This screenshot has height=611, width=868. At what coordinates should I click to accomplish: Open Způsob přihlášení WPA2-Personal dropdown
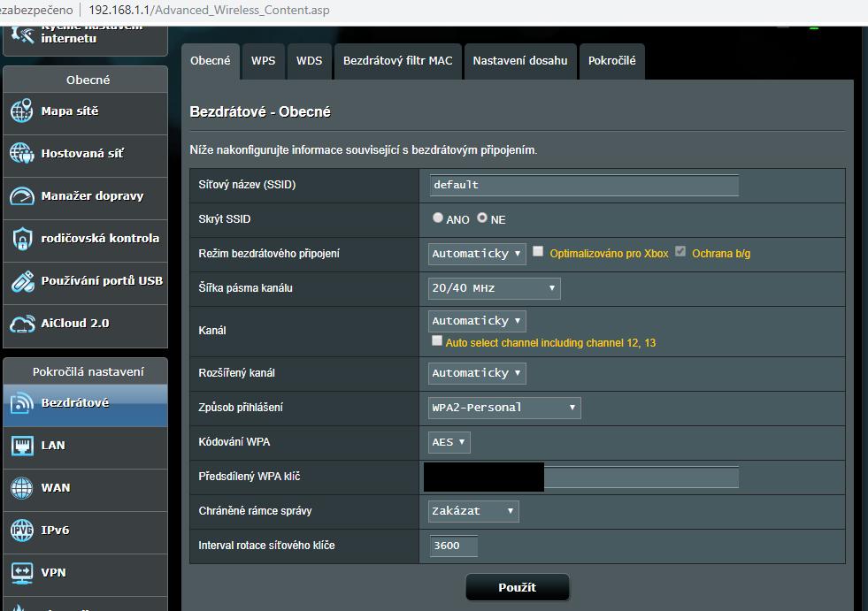pos(504,408)
